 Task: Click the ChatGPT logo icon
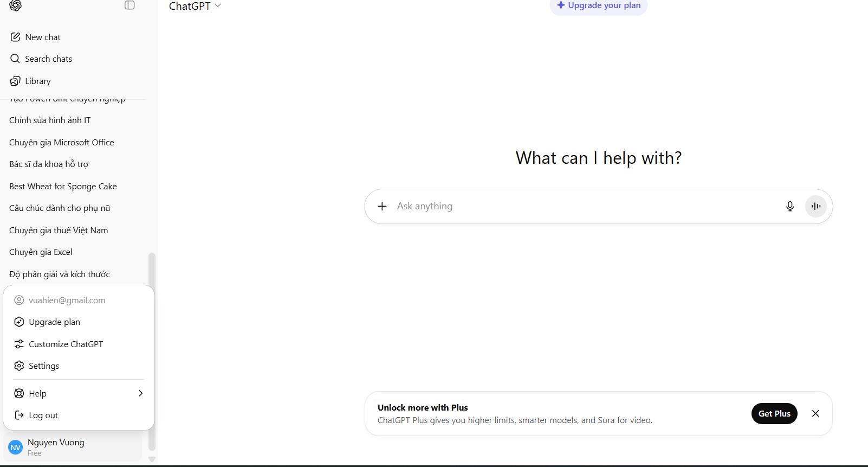(x=15, y=5)
